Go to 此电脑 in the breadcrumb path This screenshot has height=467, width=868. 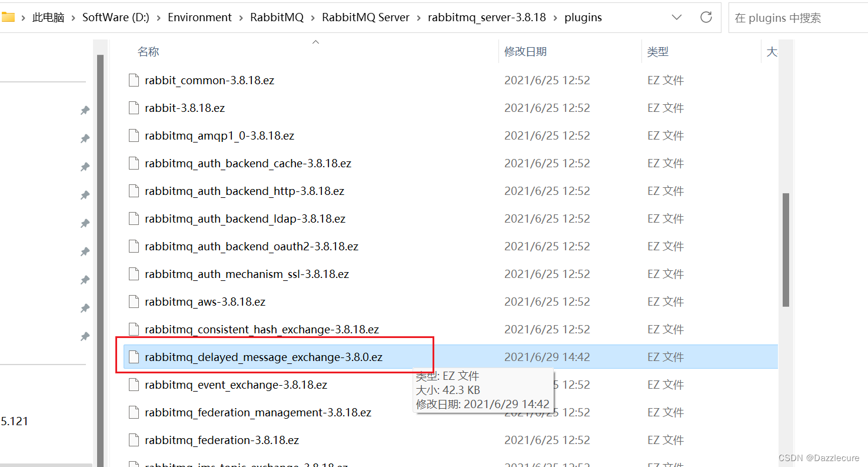48,18
